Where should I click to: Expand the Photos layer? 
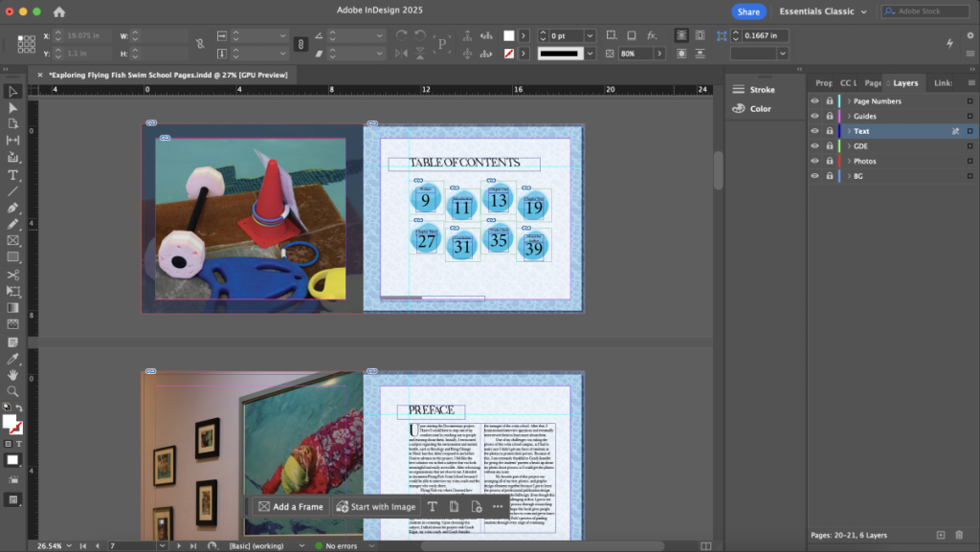[x=849, y=161]
